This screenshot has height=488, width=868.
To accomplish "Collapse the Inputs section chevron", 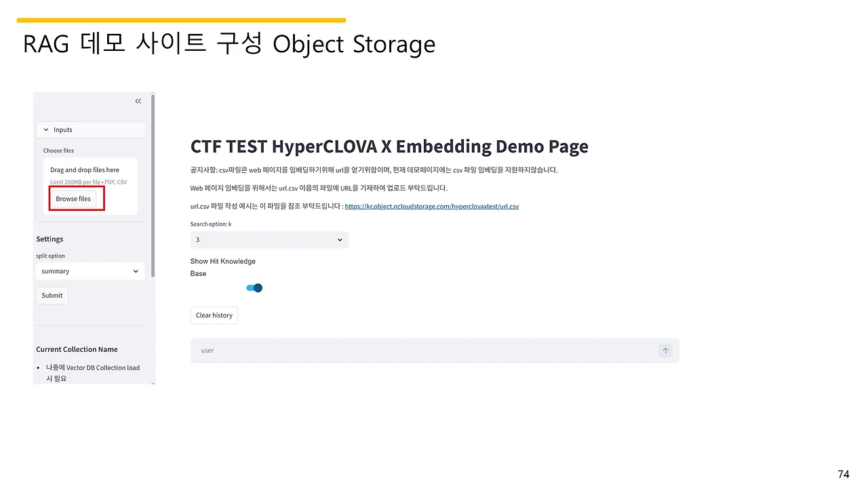I will coord(46,129).
